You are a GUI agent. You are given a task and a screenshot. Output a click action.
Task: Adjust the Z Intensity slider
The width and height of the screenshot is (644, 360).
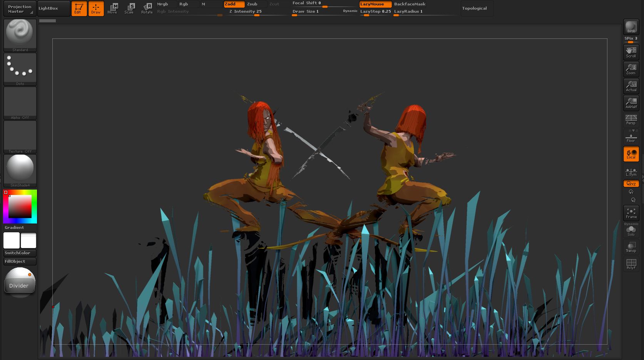tap(257, 12)
